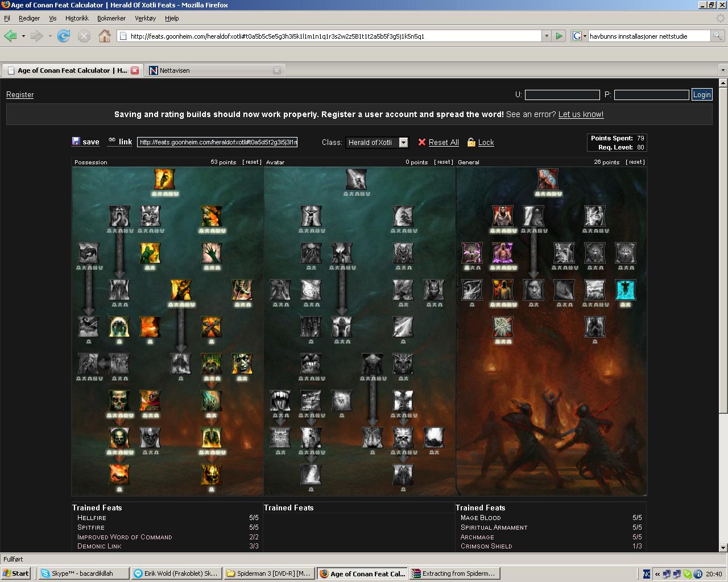
Task: Select the bottom-left lava feat in the Possession tree
Action: (119, 475)
